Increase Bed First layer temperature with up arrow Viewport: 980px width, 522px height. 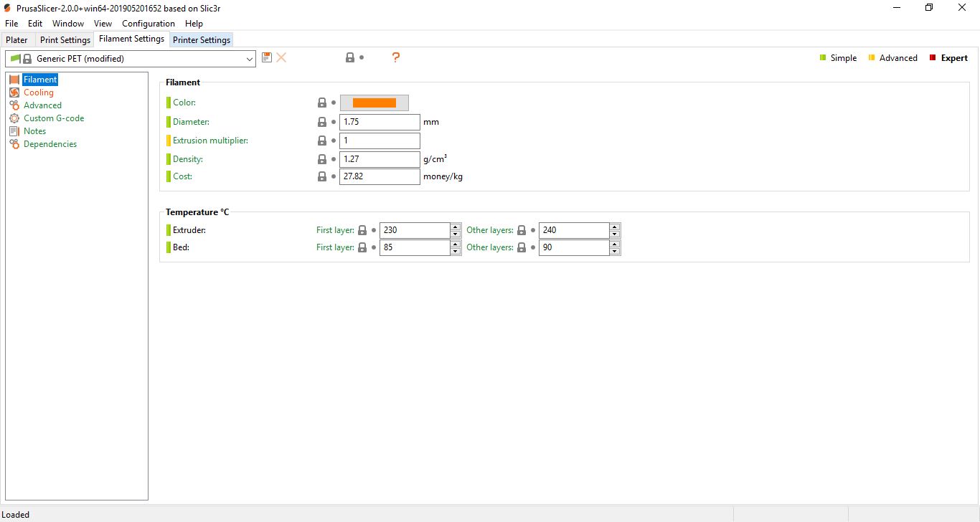tap(456, 244)
